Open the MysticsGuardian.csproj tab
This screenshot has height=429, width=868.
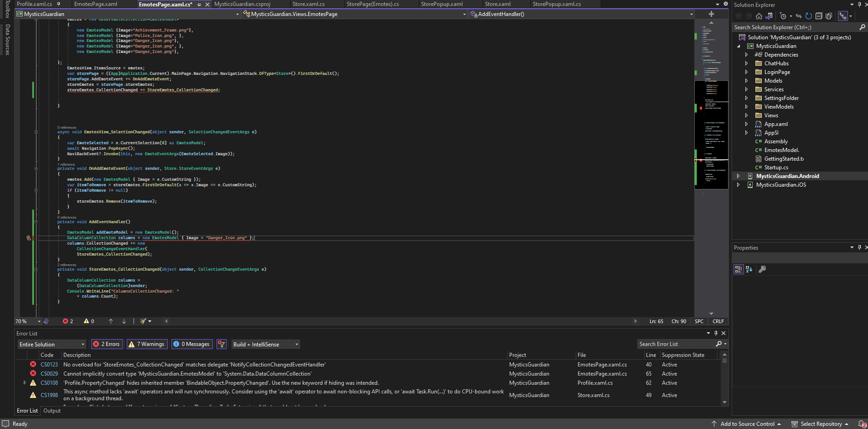click(x=242, y=4)
